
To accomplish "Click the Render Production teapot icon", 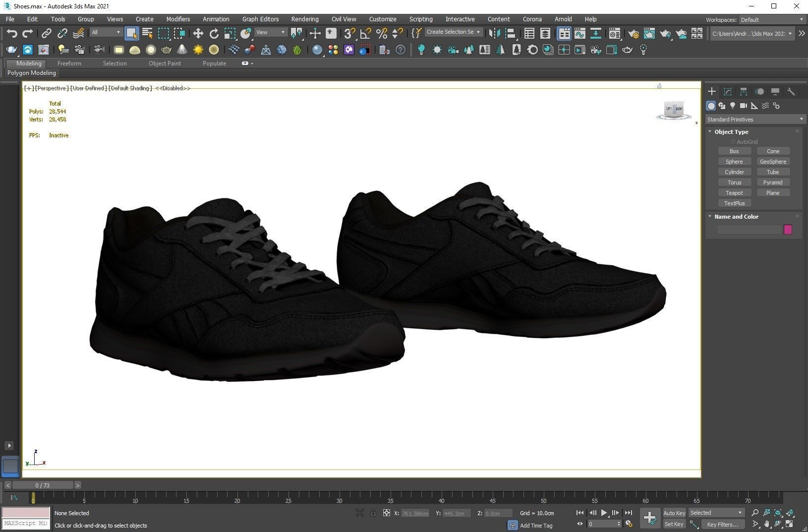I will pyautogui.click(x=665, y=33).
